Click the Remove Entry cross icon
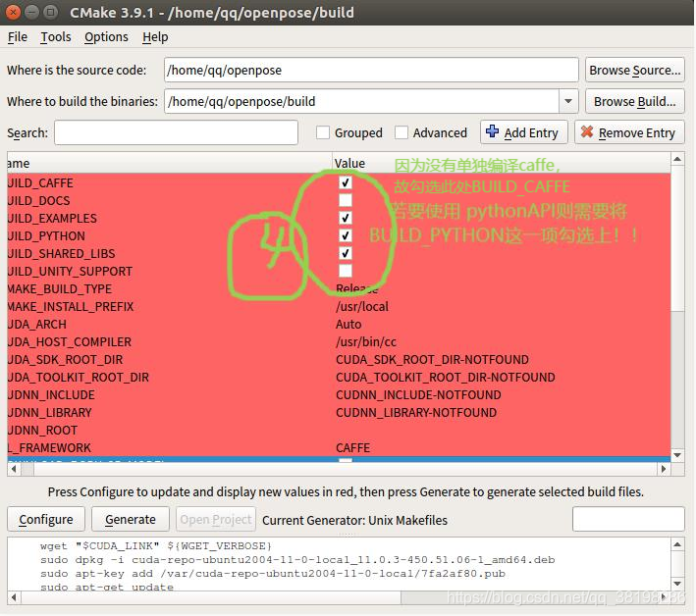This screenshot has height=616, width=696. [587, 131]
